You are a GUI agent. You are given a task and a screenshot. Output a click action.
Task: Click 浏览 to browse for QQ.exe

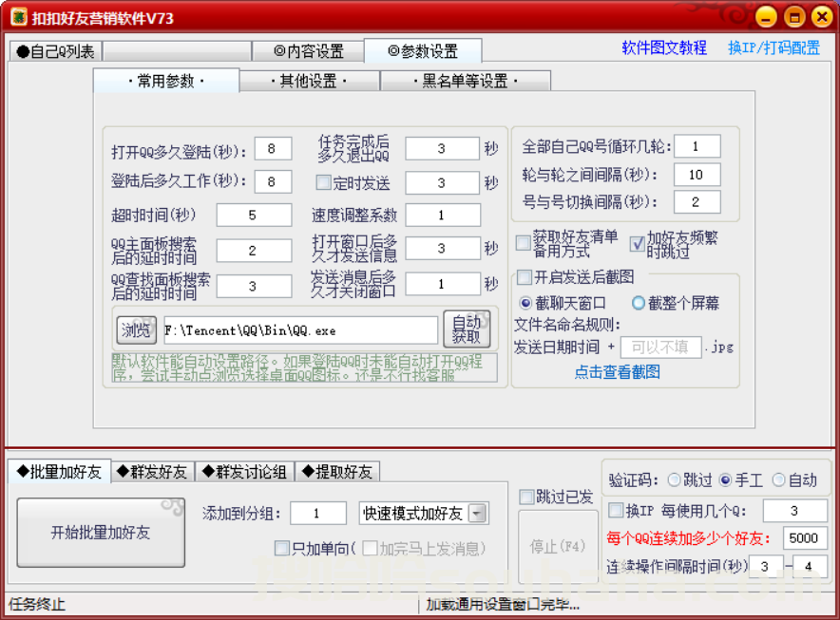[x=136, y=329]
